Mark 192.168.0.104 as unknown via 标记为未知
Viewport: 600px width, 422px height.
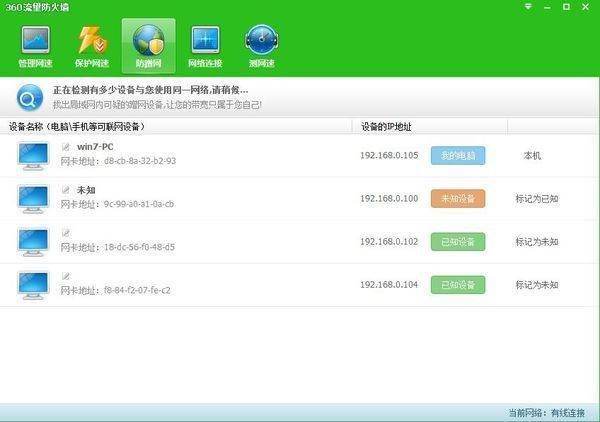(x=537, y=285)
